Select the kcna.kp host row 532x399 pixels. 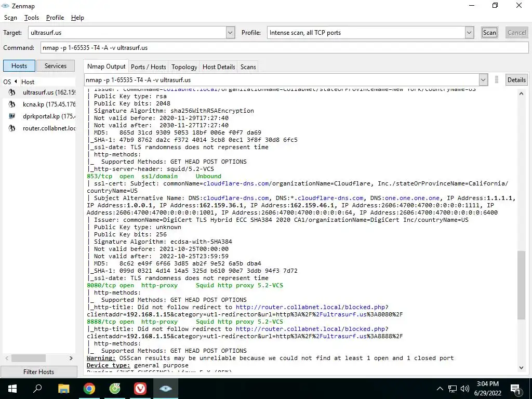pyautogui.click(x=39, y=104)
